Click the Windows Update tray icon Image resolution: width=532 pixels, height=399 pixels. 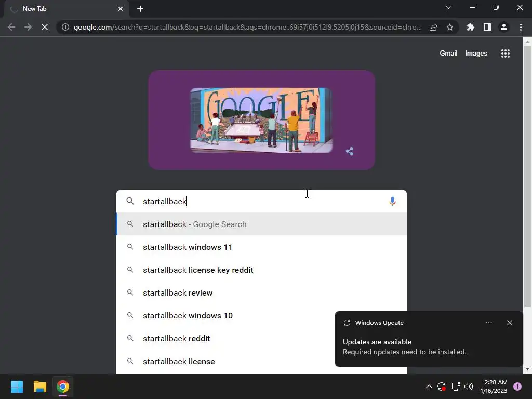(x=442, y=387)
